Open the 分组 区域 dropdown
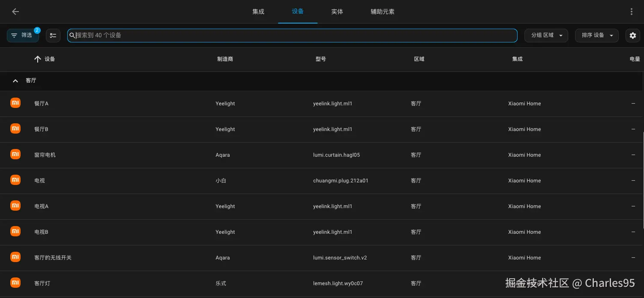 tap(546, 35)
